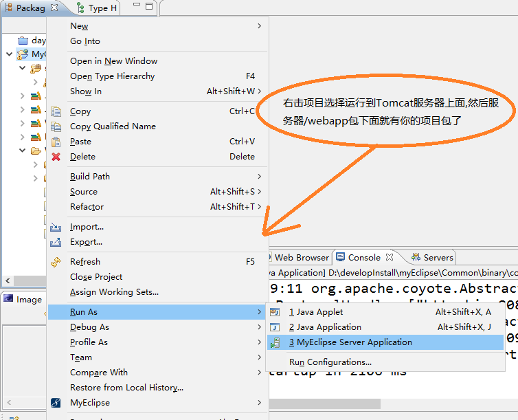Choose 1 Java Applet text entry
Screen dimensions: 518x420
point(316,312)
